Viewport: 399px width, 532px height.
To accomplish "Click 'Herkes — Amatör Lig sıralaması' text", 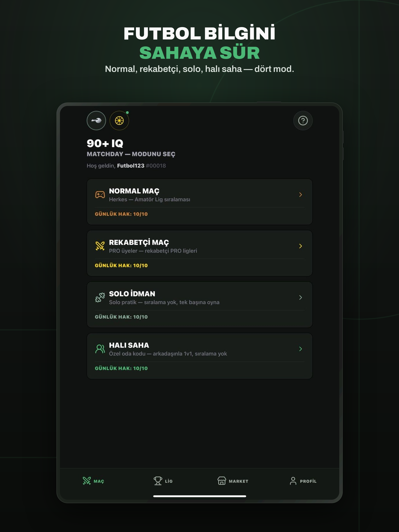I will 150,199.
